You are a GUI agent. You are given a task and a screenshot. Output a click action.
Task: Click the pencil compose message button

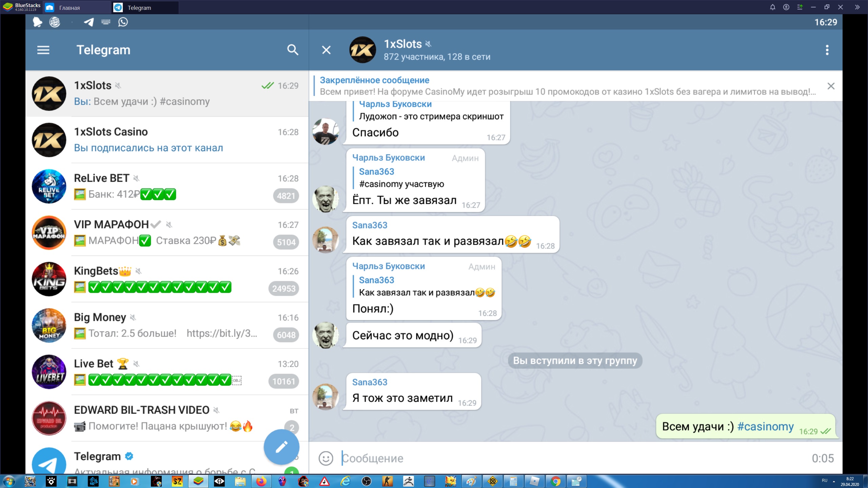281,447
